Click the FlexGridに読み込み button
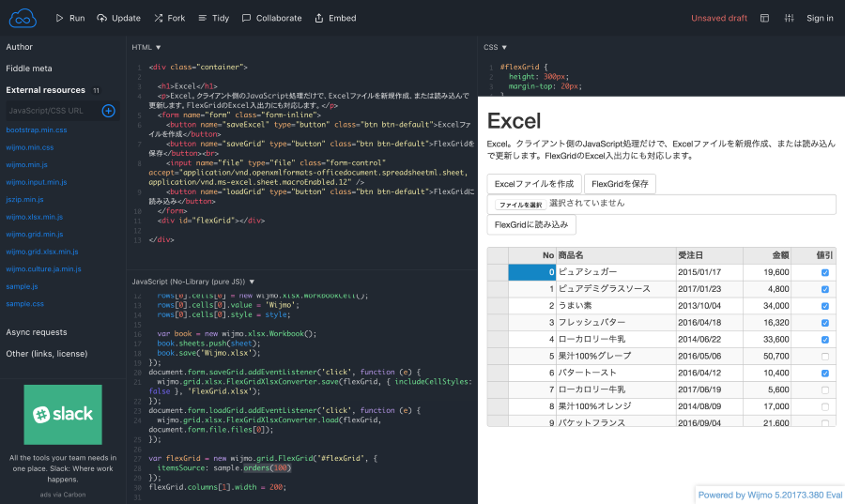The height and width of the screenshot is (504, 845). [x=531, y=224]
